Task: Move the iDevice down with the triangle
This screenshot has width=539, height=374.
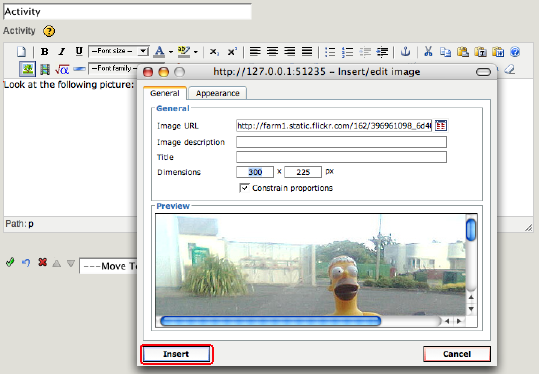Action: pos(71,264)
